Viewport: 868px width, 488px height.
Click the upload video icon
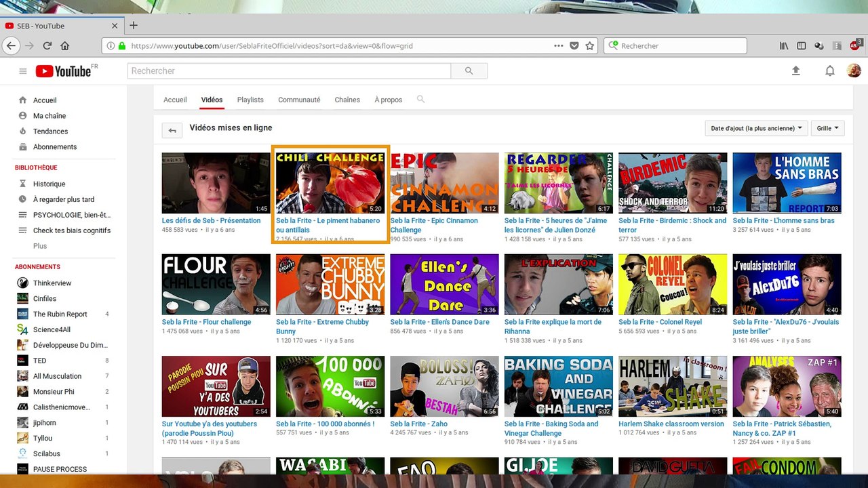point(796,70)
